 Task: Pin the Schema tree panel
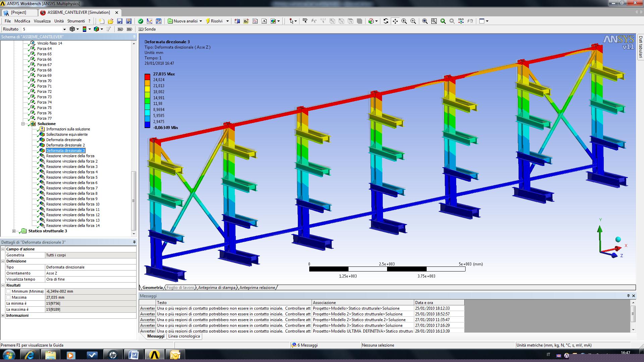coord(134,37)
